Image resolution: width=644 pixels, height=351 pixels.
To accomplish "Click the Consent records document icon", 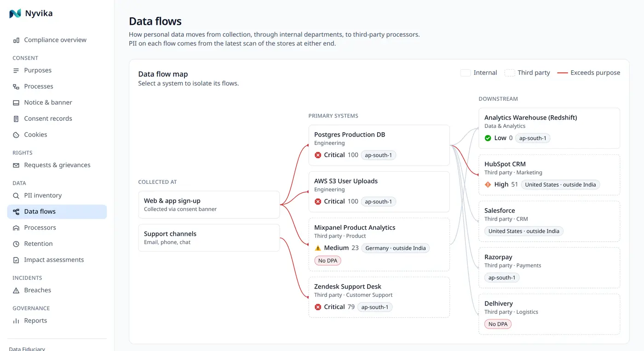I will (16, 119).
